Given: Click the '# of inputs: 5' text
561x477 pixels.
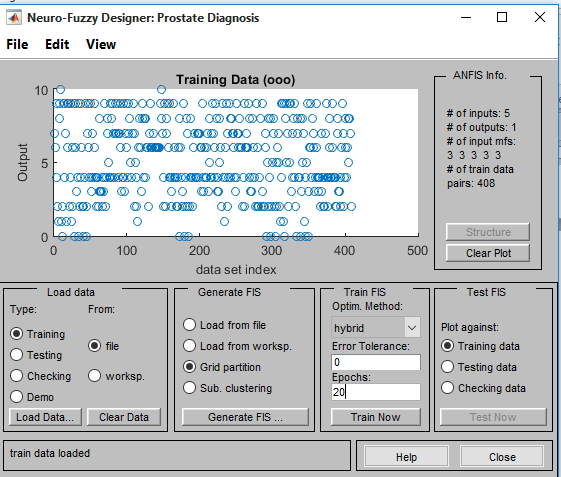Looking at the screenshot, I should coord(478,113).
